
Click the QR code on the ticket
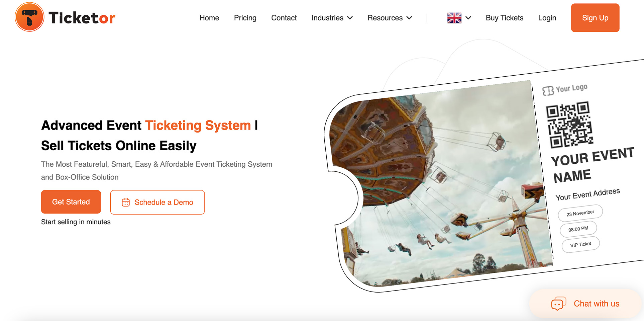tap(570, 125)
